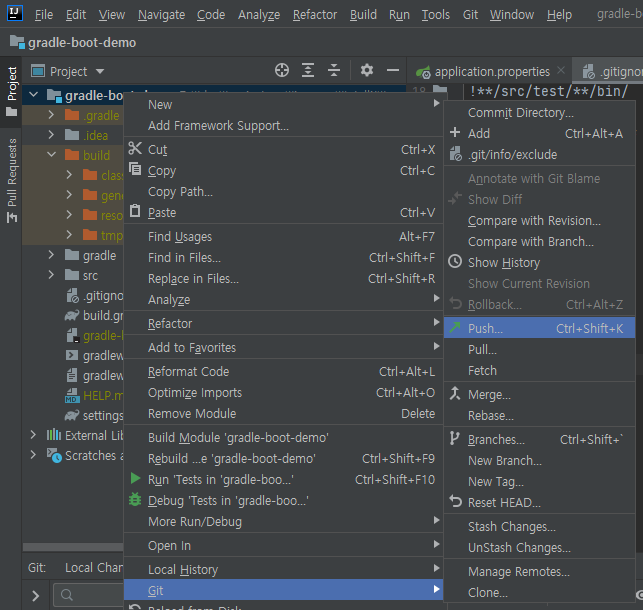Expand the External Libraries node
643x610 pixels.
tap(33, 435)
